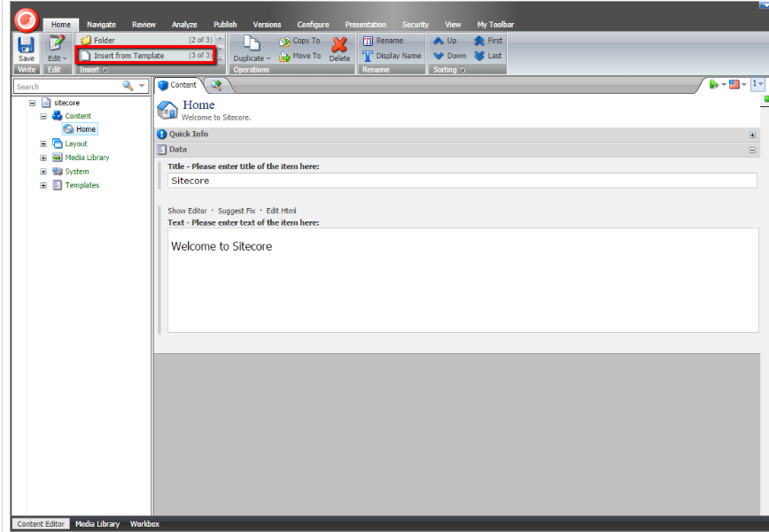Expand the Media Library tree node
This screenshot has width=769, height=532.
pos(43,158)
